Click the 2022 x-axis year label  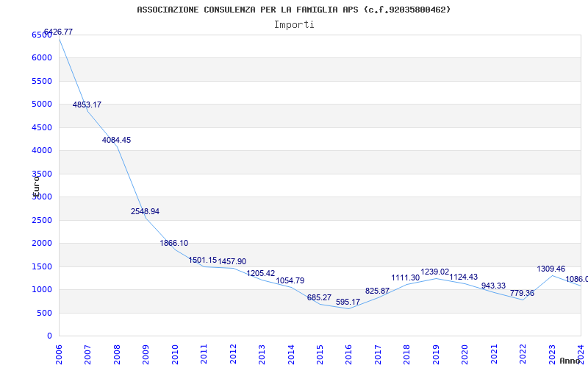[x=523, y=354]
